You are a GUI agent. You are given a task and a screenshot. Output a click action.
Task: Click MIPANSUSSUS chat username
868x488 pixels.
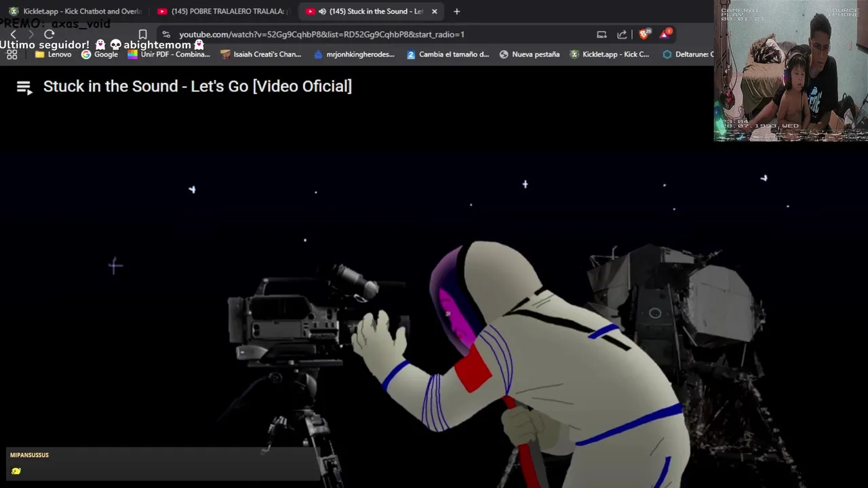pos(29,455)
